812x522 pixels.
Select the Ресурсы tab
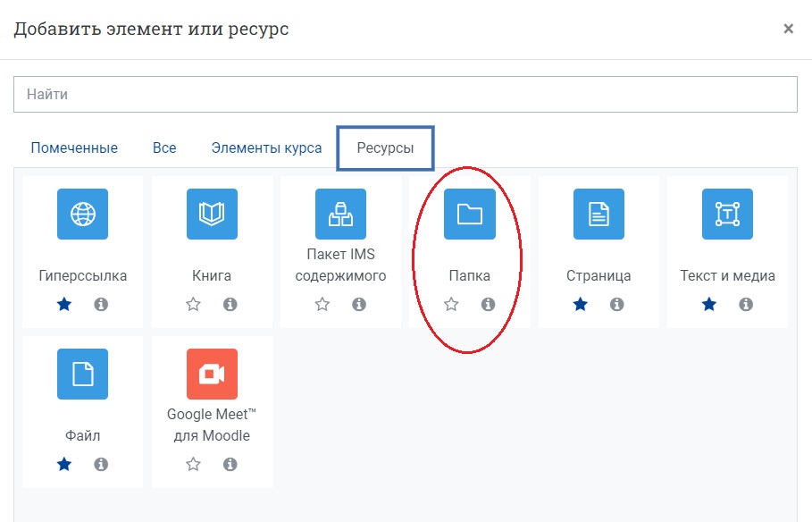point(385,147)
